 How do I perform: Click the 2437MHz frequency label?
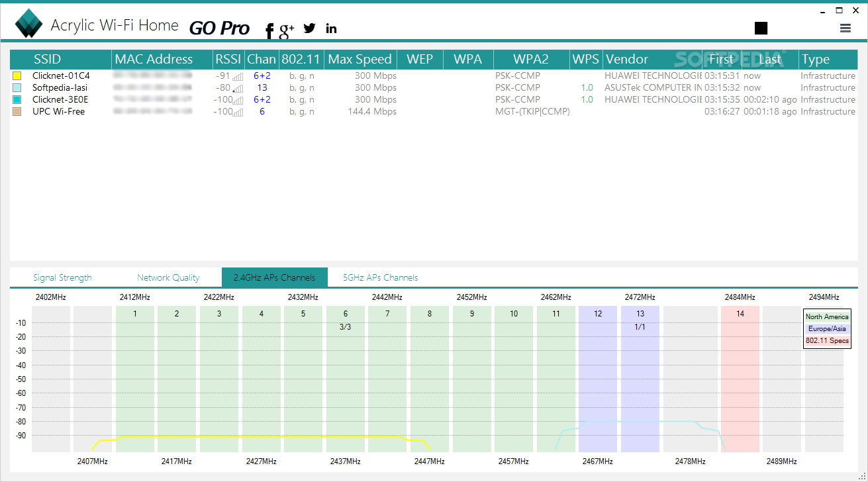[345, 461]
